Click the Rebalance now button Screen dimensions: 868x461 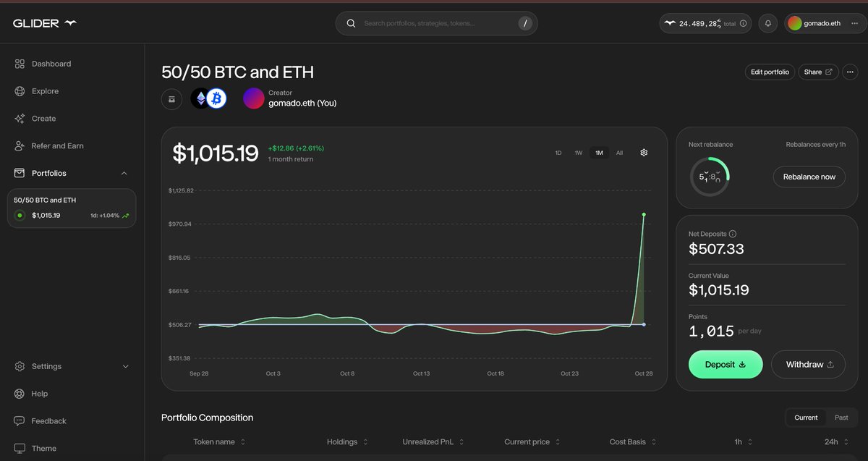[x=809, y=177]
